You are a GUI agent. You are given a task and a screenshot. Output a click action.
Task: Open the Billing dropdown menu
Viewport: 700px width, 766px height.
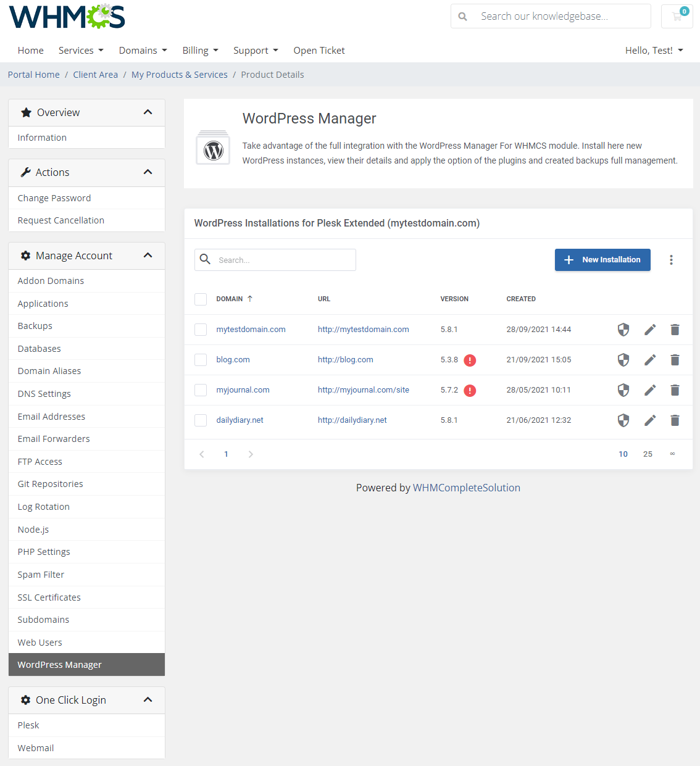click(x=201, y=51)
